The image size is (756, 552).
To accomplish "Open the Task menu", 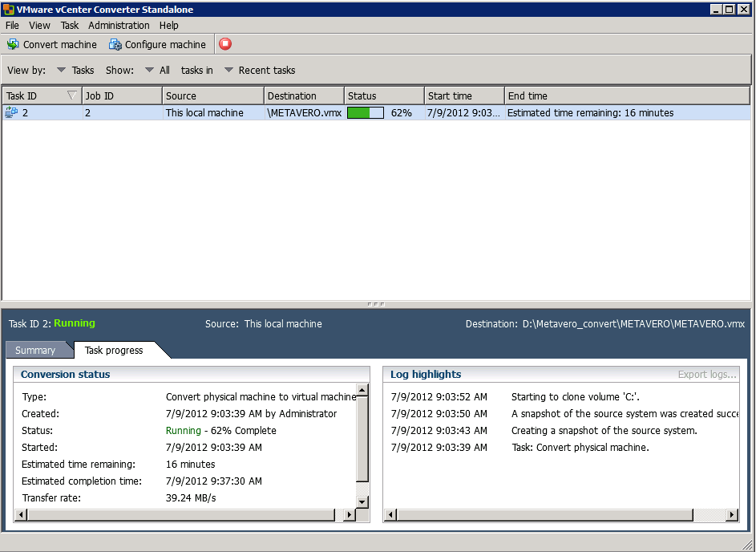I will coord(70,25).
